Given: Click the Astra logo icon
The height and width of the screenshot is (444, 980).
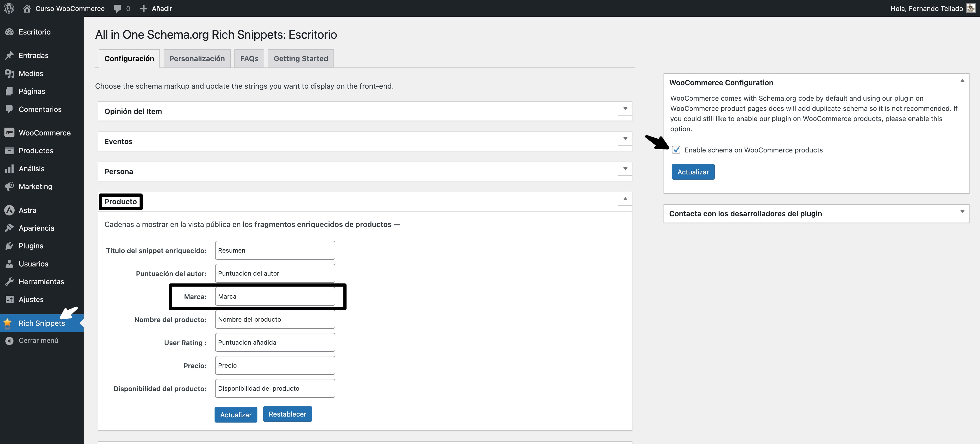Looking at the screenshot, I should (x=9, y=210).
